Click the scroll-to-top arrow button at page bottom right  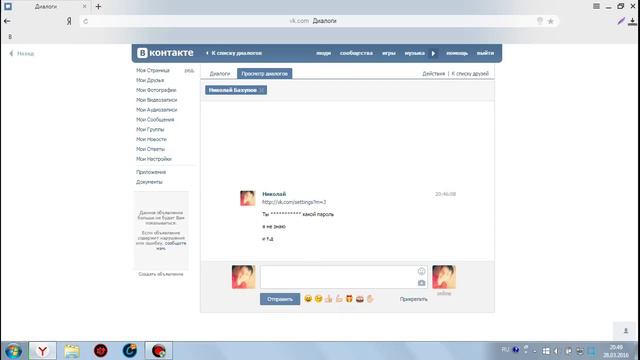tap(626, 331)
